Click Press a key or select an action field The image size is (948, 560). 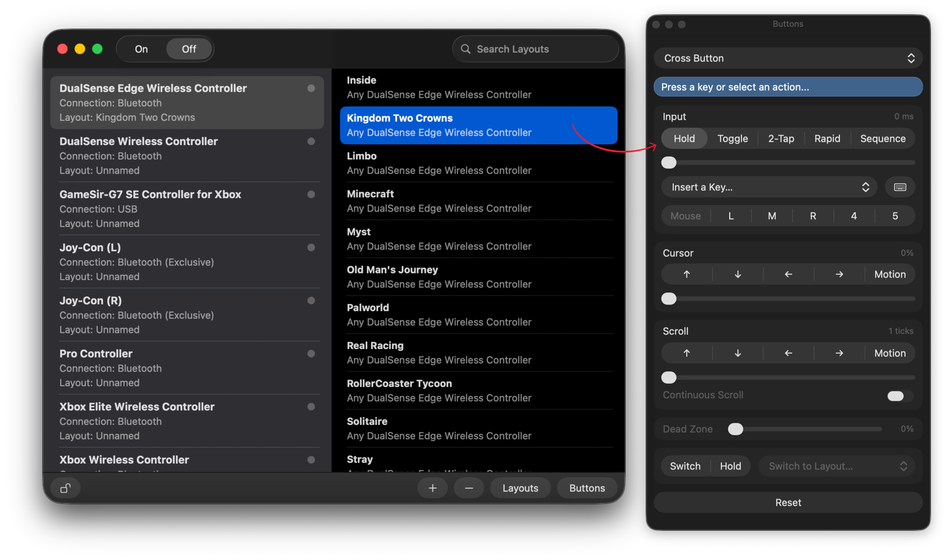pyautogui.click(x=788, y=87)
